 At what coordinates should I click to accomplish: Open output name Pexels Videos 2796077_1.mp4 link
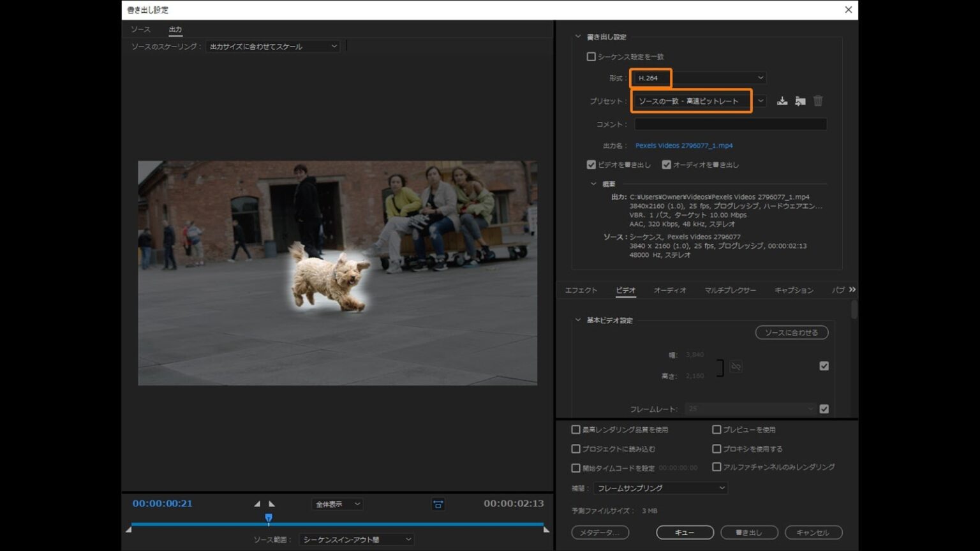pos(683,145)
